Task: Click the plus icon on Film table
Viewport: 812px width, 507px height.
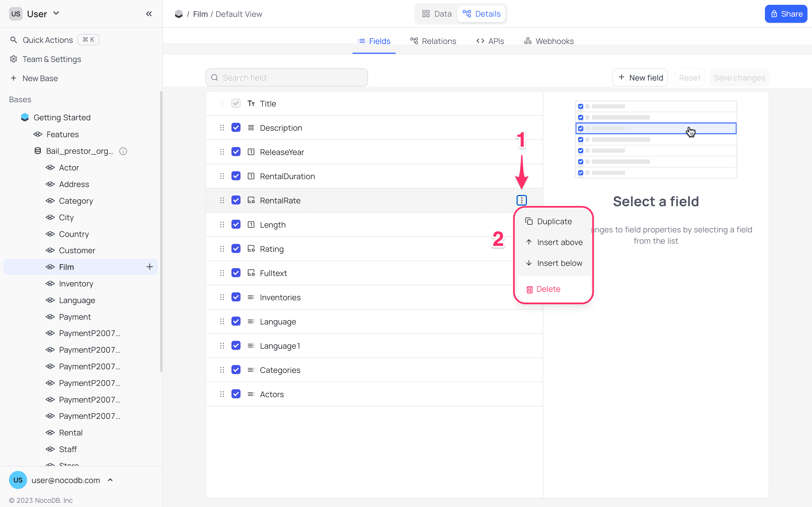Action: 150,267
